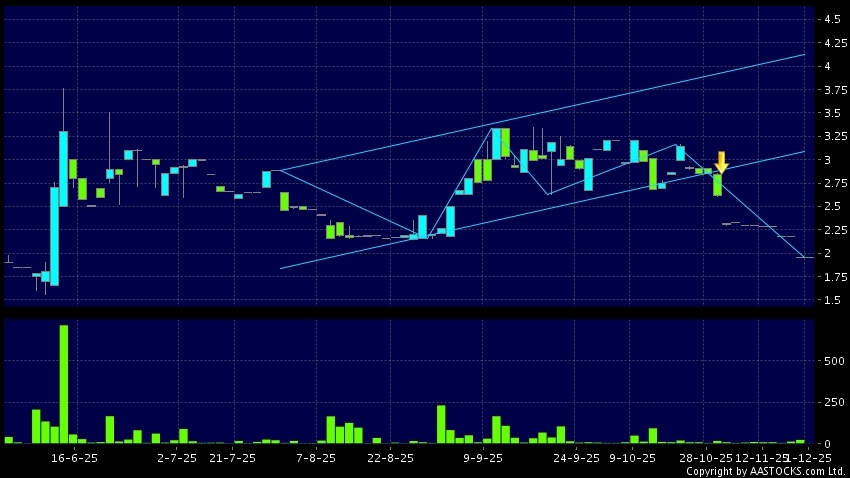Click the 28-10-25 date label
This screenshot has width=850, height=478.
704,458
